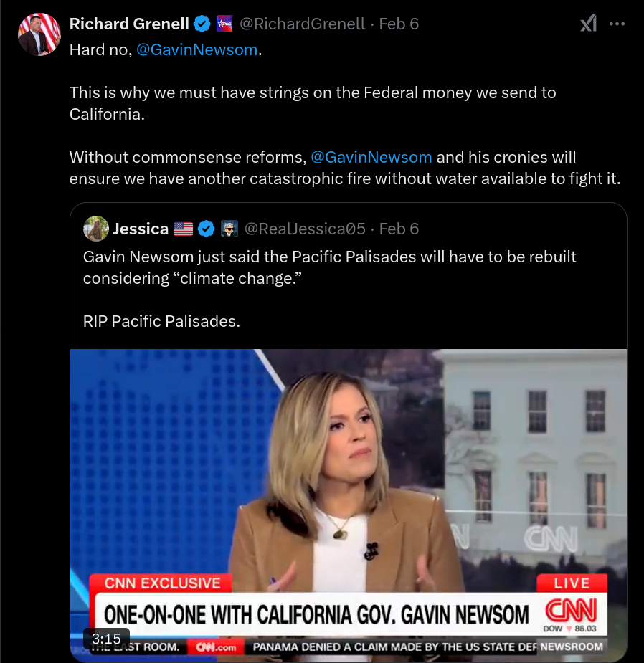Click the 3:15 video duration label
This screenshot has height=663, width=644.
(106, 639)
